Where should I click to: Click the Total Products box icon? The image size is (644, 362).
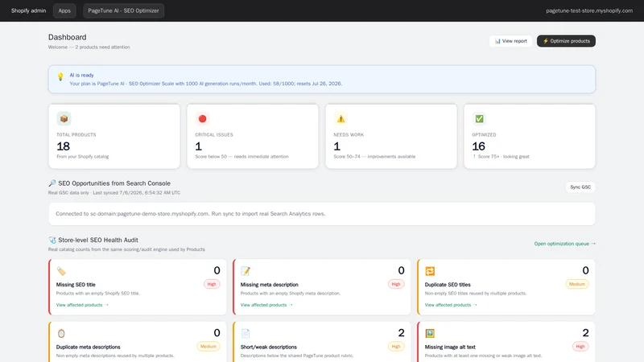click(64, 118)
